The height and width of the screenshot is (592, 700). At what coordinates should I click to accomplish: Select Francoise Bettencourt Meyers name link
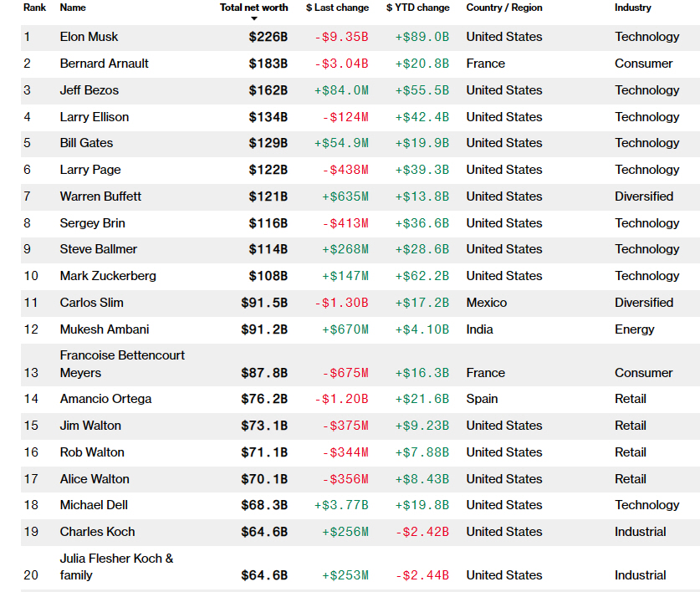122,364
